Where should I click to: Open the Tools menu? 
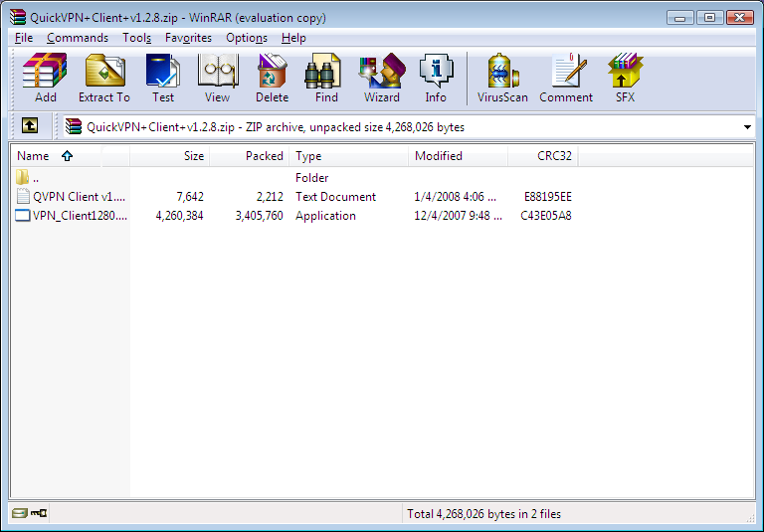(x=136, y=38)
